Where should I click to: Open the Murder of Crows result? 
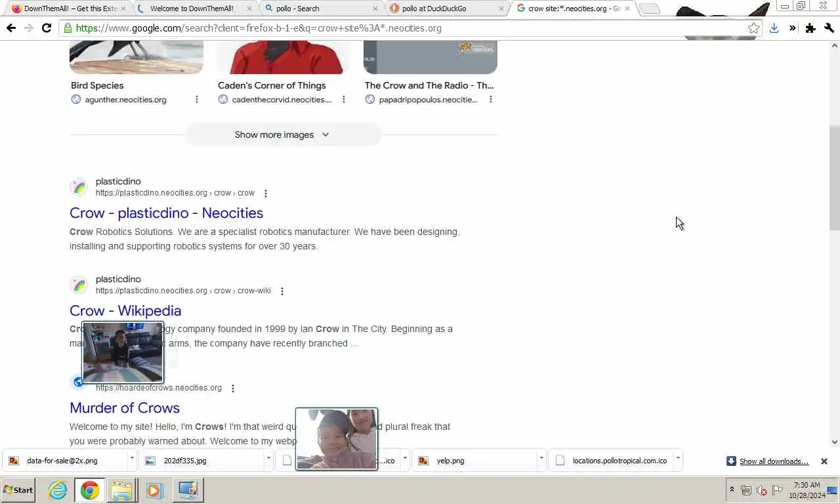coord(125,408)
